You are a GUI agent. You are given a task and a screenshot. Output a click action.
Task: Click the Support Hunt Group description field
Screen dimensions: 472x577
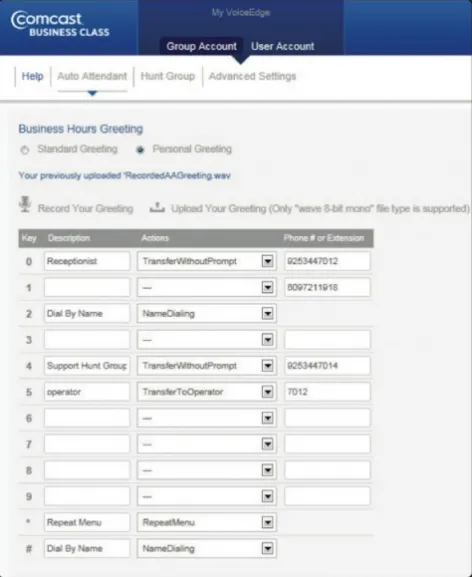tap(87, 366)
